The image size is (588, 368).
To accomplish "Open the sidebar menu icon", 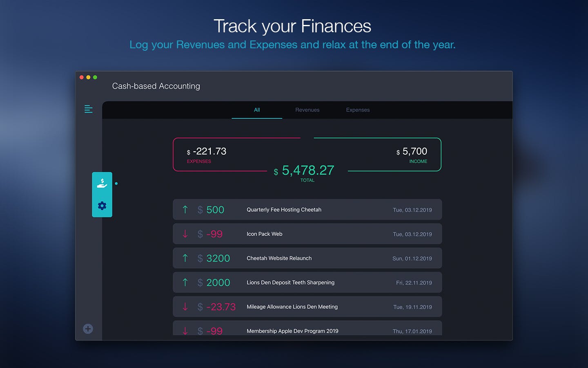I will pos(89,109).
